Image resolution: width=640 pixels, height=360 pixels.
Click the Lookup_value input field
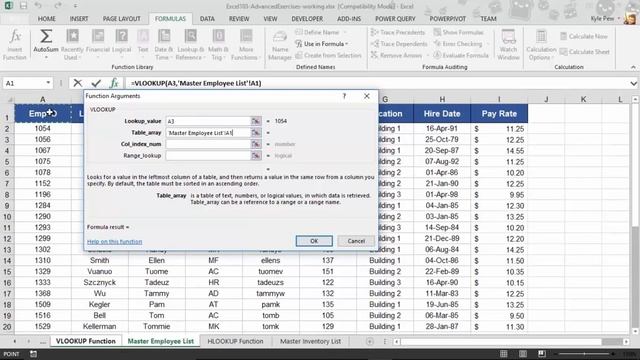point(208,121)
